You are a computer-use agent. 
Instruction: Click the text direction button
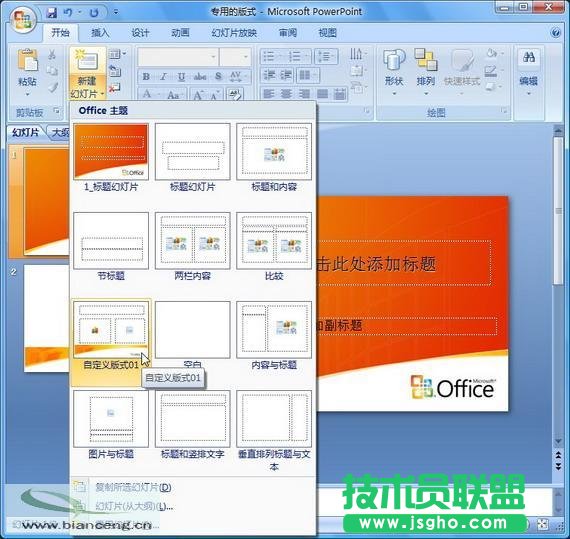[357, 55]
